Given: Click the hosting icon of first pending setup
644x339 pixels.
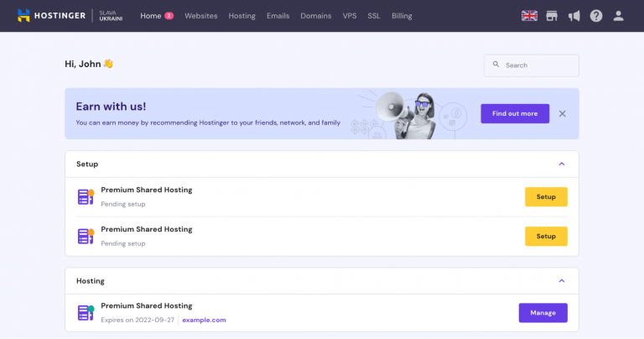Looking at the screenshot, I should [x=86, y=196].
